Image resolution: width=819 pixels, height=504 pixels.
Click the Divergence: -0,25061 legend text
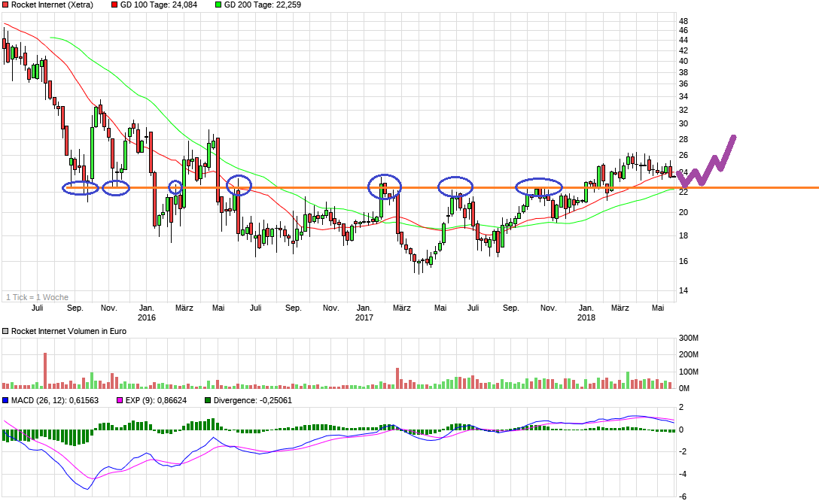point(252,399)
